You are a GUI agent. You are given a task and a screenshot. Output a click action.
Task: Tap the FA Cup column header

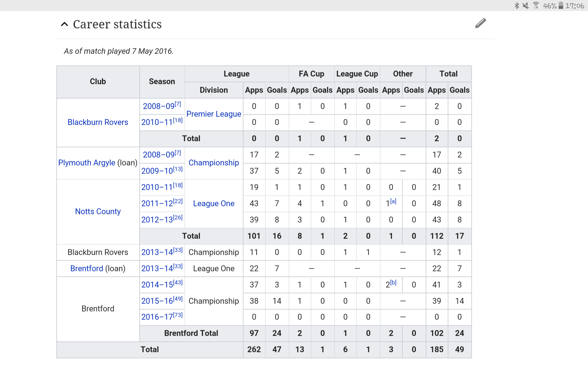click(x=311, y=74)
